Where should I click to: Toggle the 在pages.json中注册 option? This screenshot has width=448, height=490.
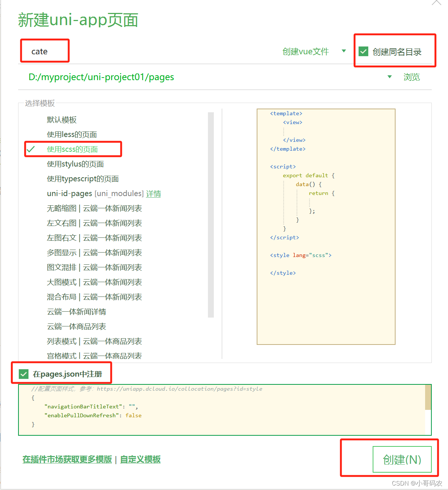tap(23, 374)
